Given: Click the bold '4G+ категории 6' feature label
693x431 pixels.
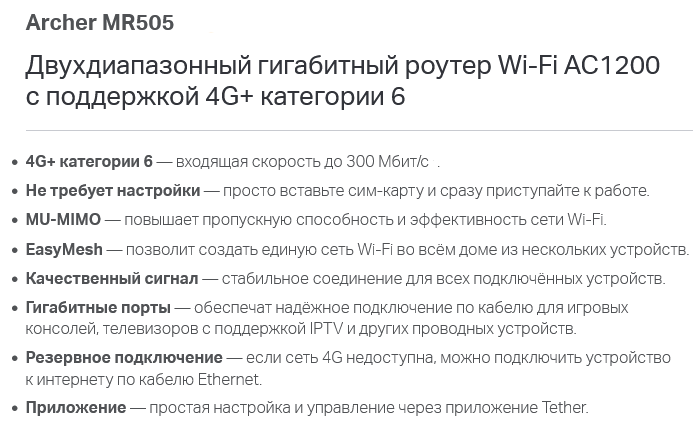Looking at the screenshot, I should (89, 161).
